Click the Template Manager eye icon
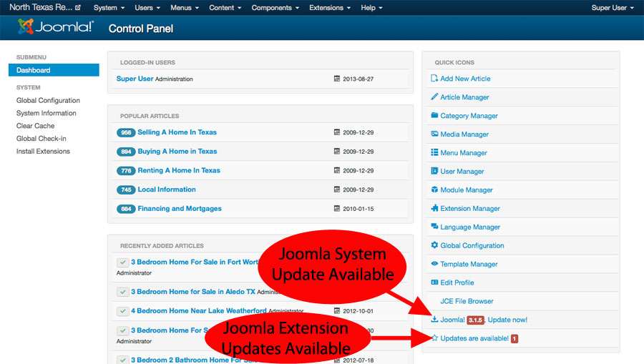This screenshot has width=644, height=364. [x=434, y=263]
